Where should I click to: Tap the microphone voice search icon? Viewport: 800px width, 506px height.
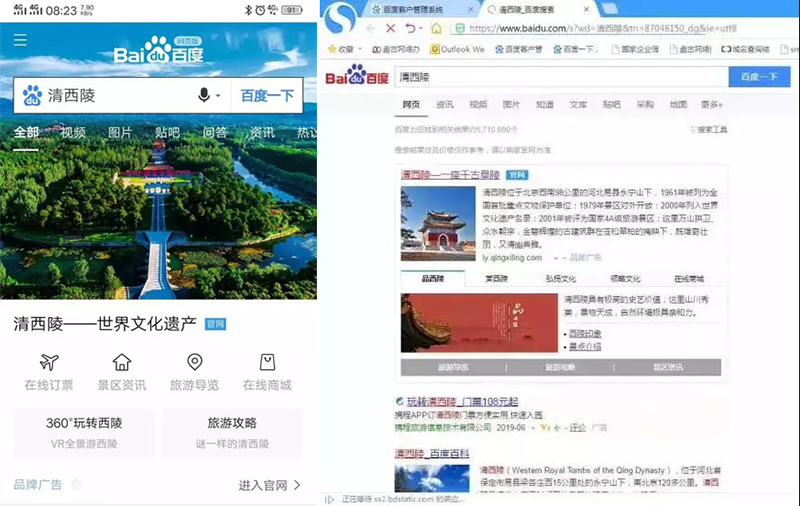204,95
